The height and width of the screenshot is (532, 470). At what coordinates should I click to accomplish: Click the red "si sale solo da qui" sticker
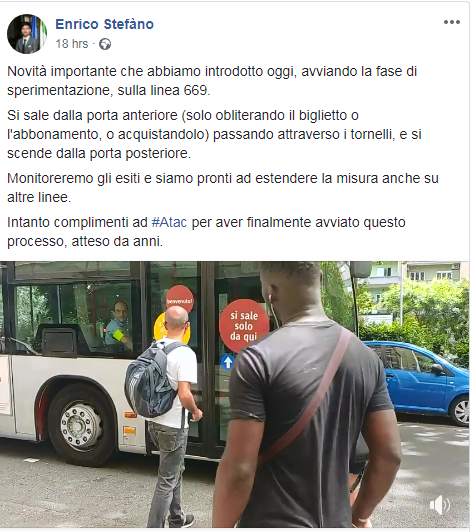click(244, 325)
